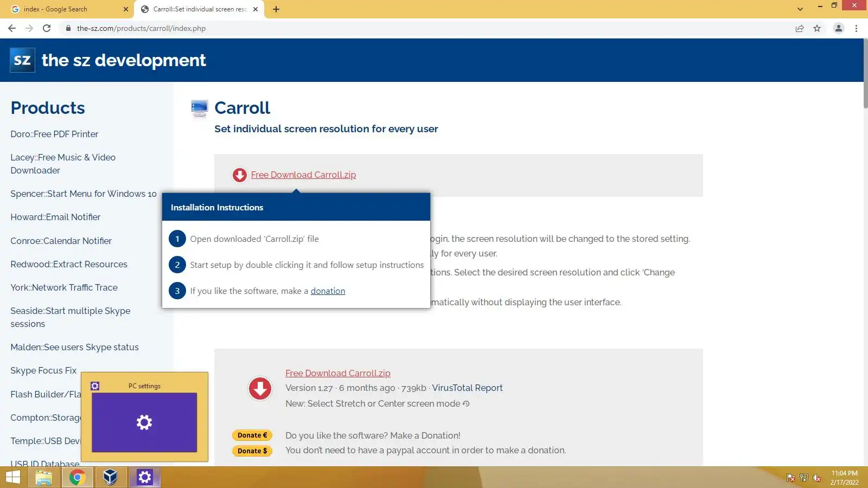
Task: Open 'Seaside::Start multiple Skype sessions'
Action: click(71, 318)
